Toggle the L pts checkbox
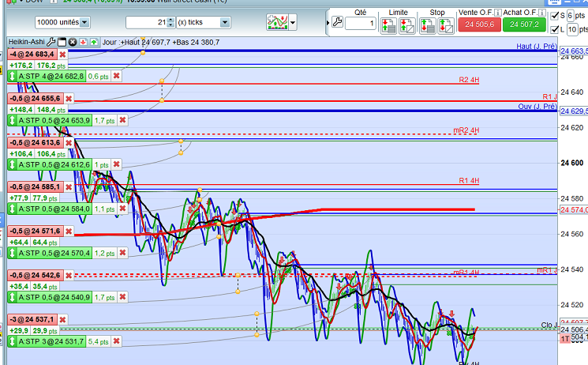 pyautogui.click(x=555, y=29)
